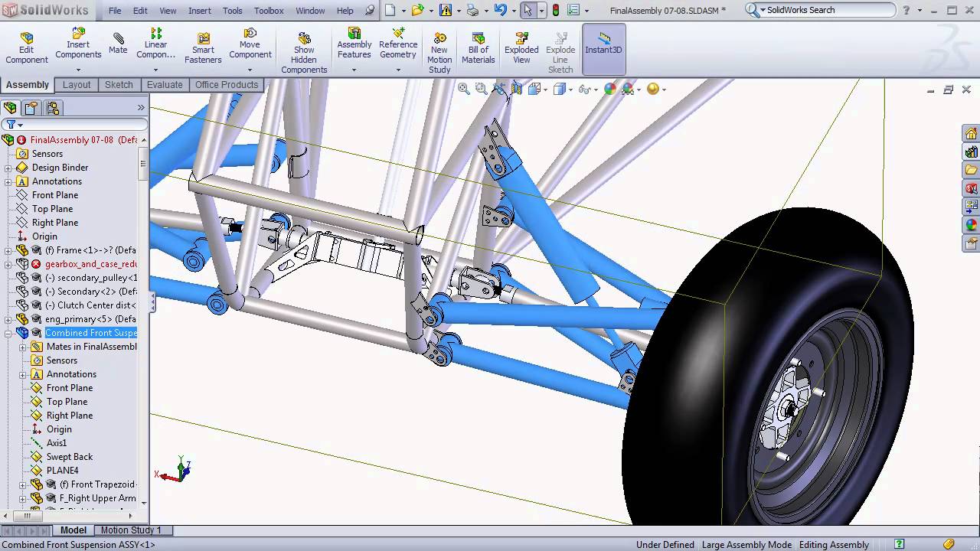This screenshot has height=551, width=980.
Task: Open the Motion Study 1 tab
Action: coord(131,530)
